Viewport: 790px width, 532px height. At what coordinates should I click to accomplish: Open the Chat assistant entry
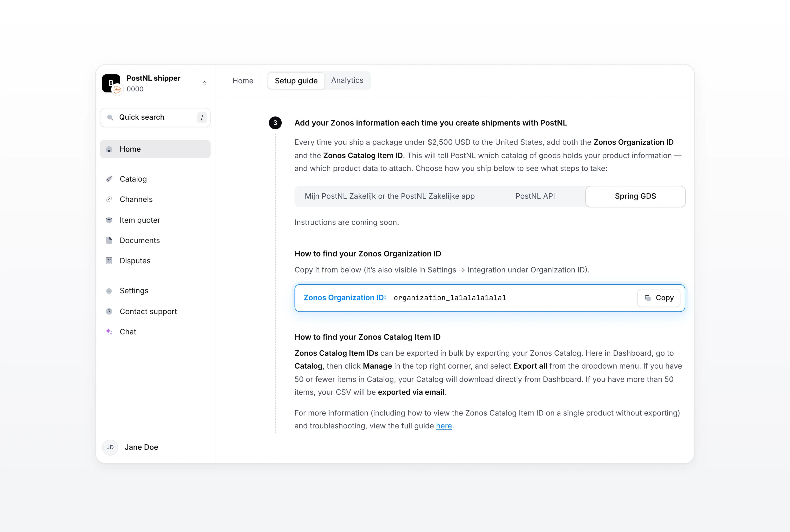(155, 332)
